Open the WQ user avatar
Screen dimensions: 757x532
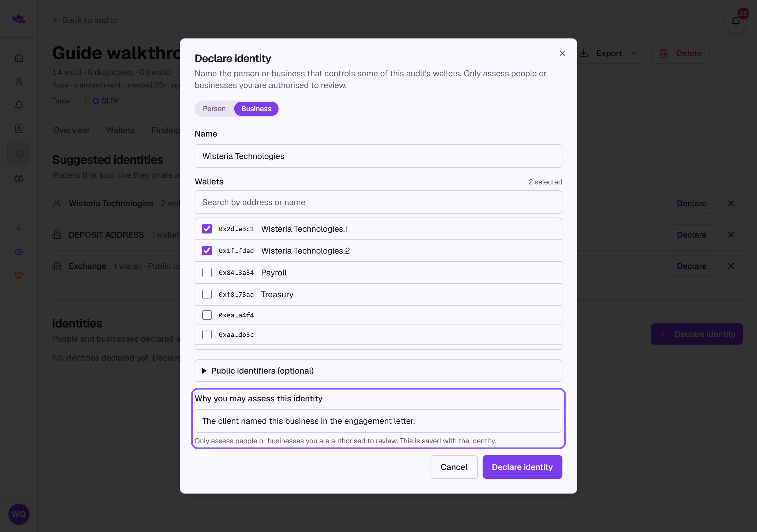pos(19,514)
